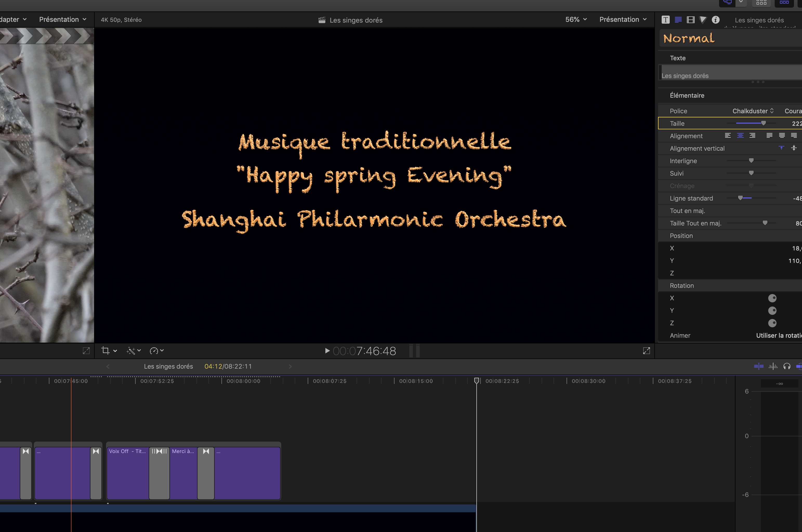Right-align the title text
Image resolution: width=802 pixels, height=532 pixels.
(752, 136)
